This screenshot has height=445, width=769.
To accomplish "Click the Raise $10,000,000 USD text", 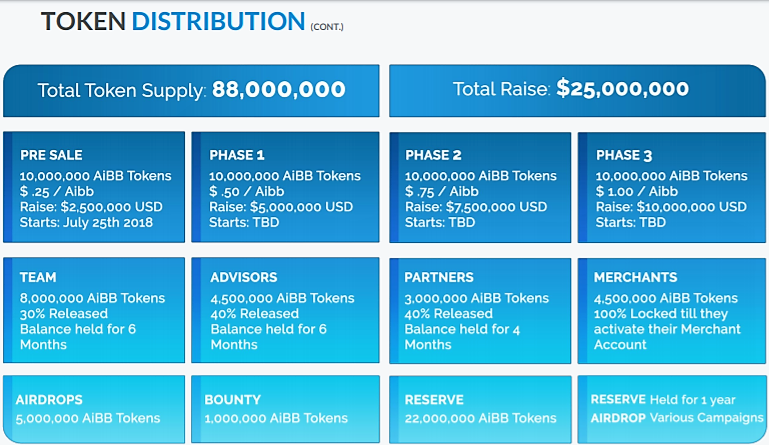I will (x=671, y=207).
